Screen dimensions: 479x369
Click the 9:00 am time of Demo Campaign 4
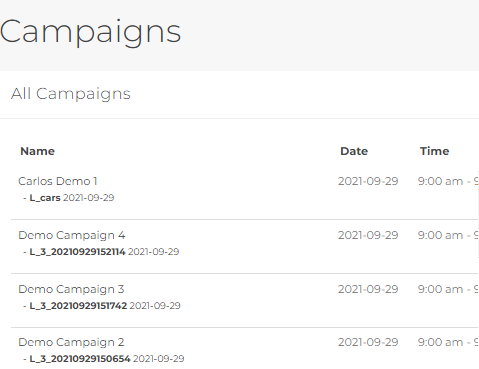[x=440, y=235]
